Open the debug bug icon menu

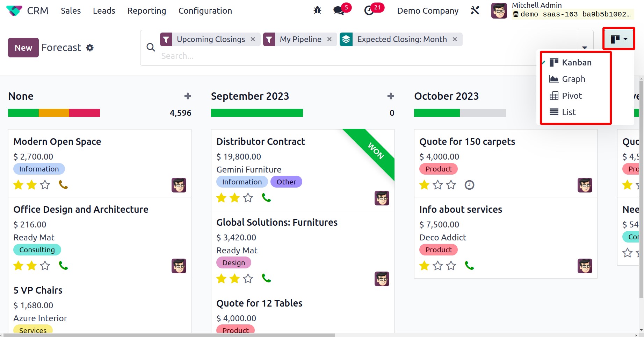tap(317, 10)
